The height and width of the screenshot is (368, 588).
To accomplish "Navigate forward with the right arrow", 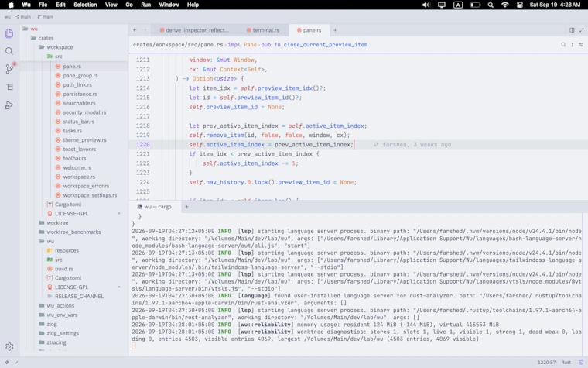I will (145, 30).
